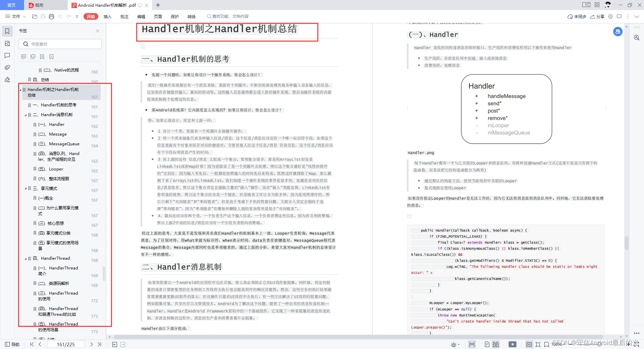This screenshot has width=644, height=349.
Task: Close the bookmark panel with X
Action: (x=98, y=31)
